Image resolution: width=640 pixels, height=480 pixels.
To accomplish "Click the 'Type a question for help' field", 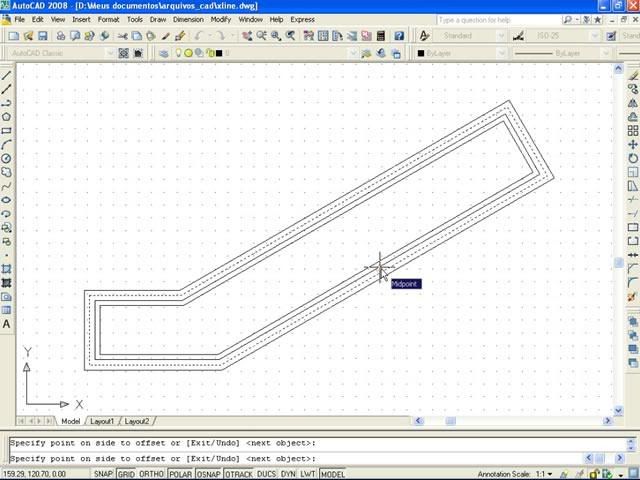I will click(498, 20).
